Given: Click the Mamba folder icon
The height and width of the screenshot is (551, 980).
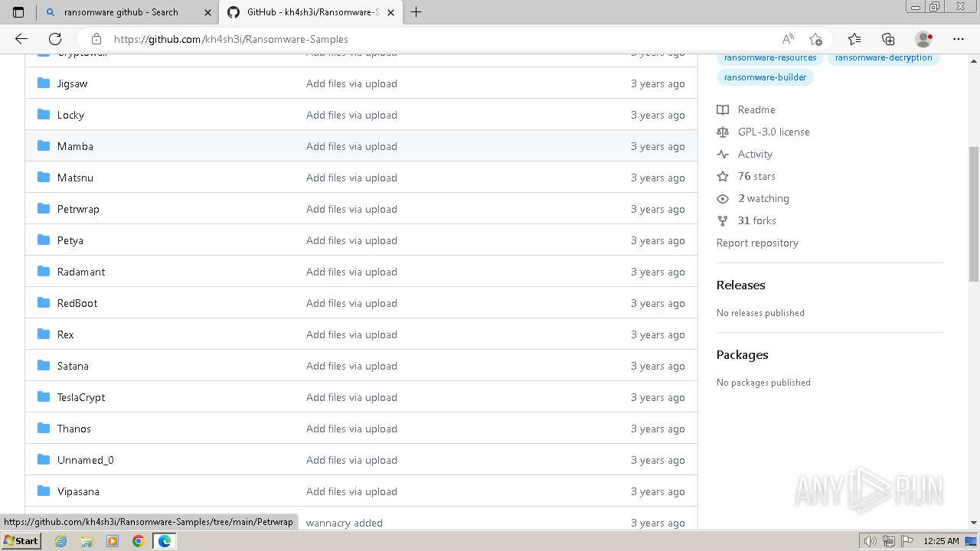Looking at the screenshot, I should [44, 145].
